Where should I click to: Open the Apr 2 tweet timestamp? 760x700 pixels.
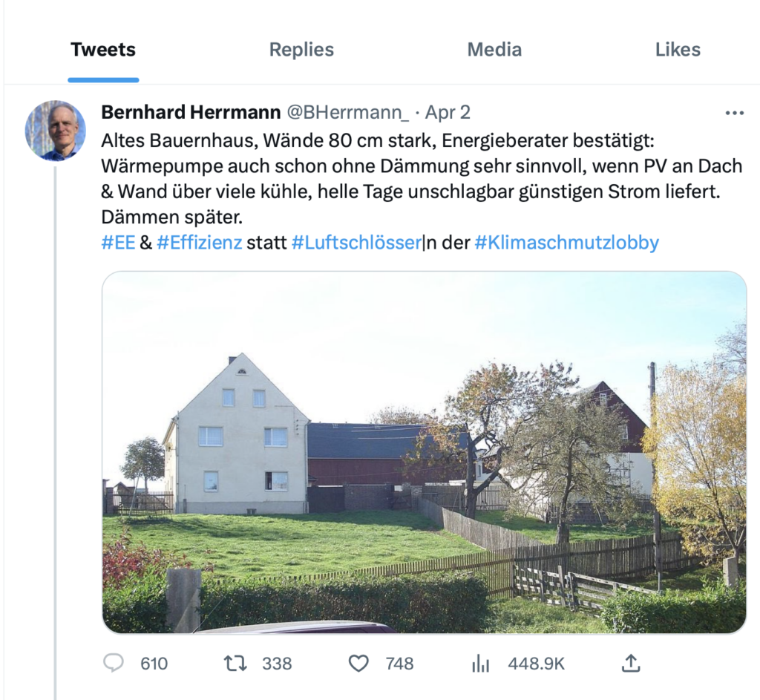click(x=447, y=112)
